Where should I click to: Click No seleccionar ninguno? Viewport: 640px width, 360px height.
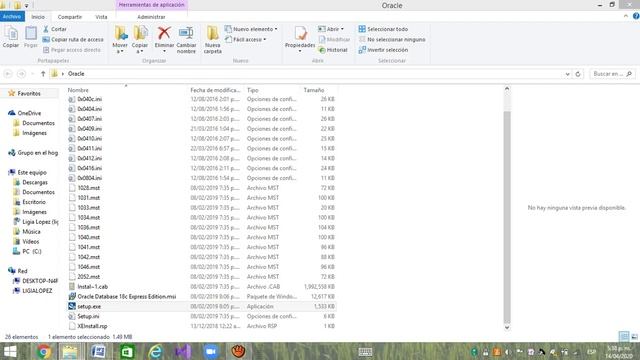[x=392, y=40]
